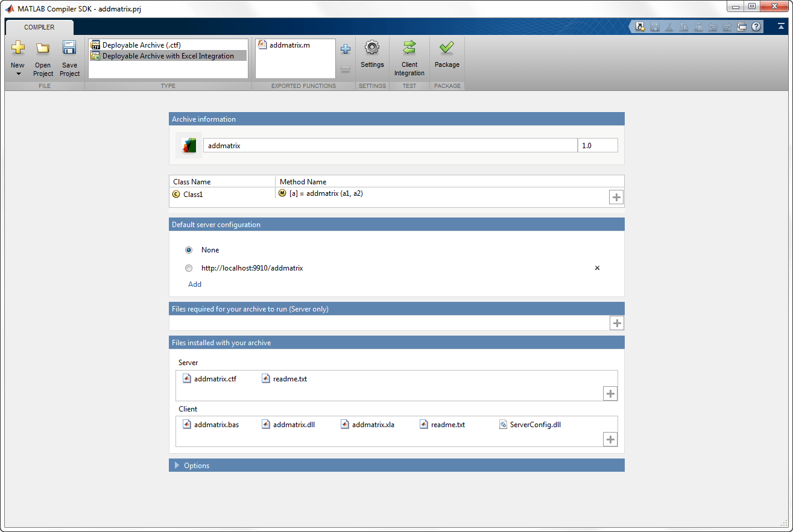Select readme.txt in Server files

284,379
